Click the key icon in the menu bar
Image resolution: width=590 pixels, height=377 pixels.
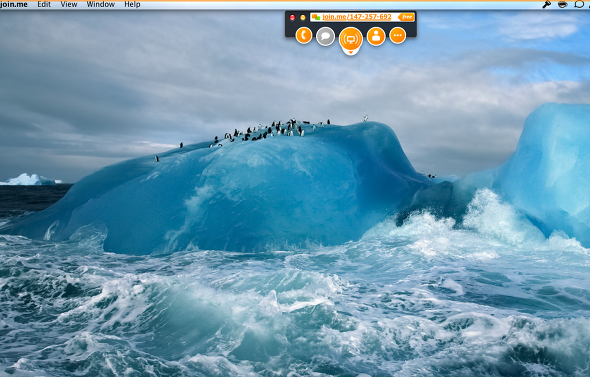tap(546, 5)
